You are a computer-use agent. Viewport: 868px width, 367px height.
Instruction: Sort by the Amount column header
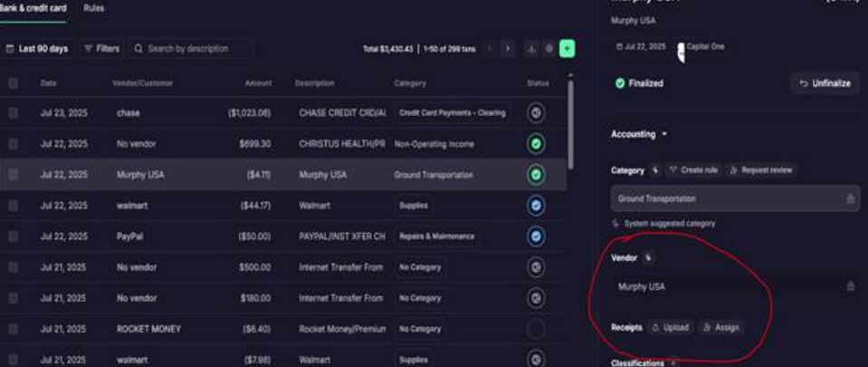click(x=259, y=83)
